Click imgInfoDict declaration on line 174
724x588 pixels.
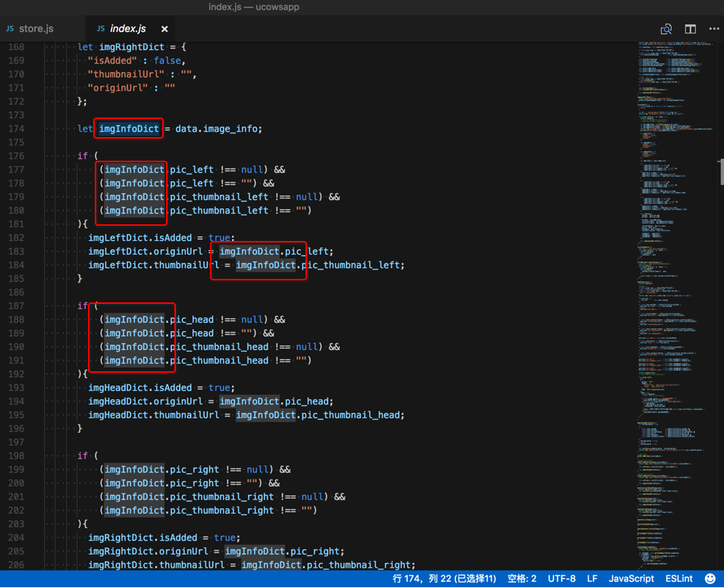129,129
